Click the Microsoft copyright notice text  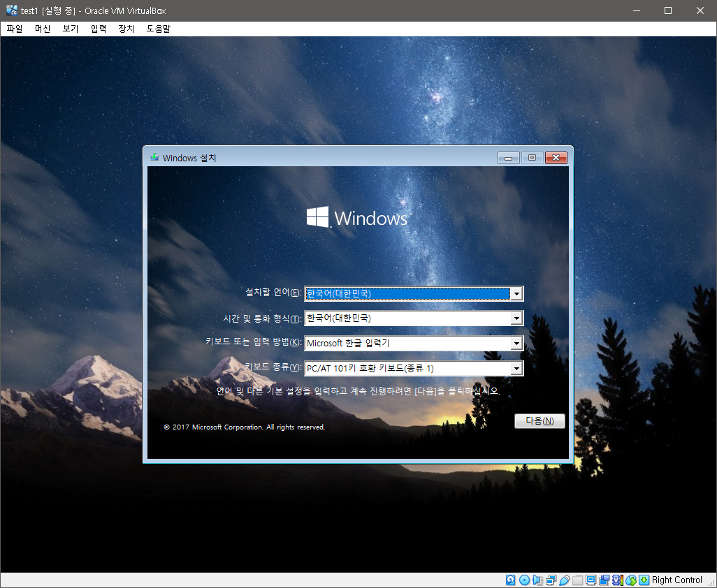[244, 427]
